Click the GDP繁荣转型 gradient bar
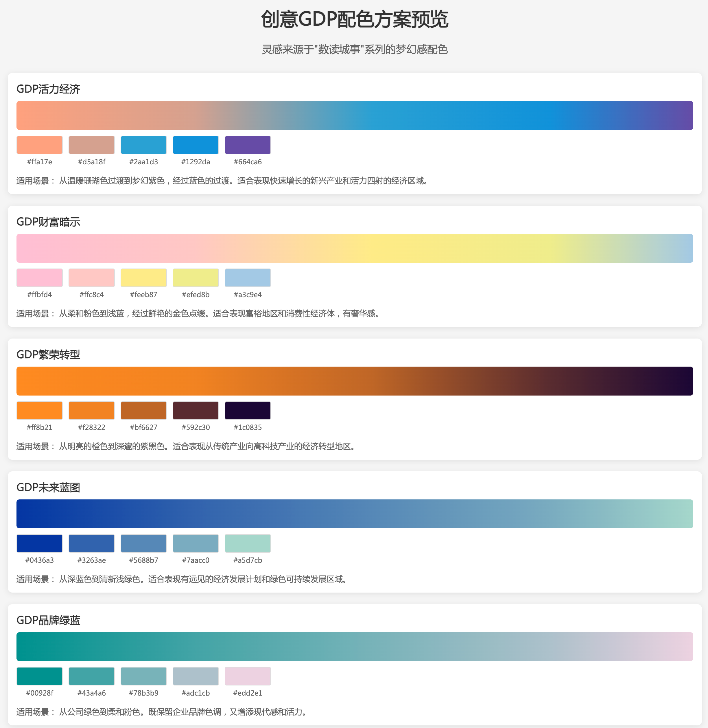This screenshot has height=728, width=708. (354, 381)
